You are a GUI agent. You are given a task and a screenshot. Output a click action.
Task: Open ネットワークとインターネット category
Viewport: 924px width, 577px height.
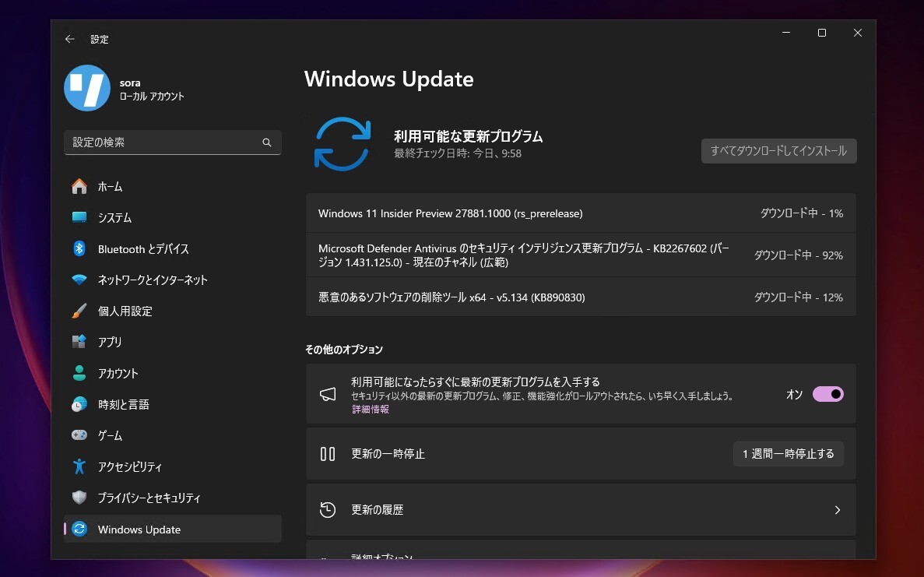[173, 280]
